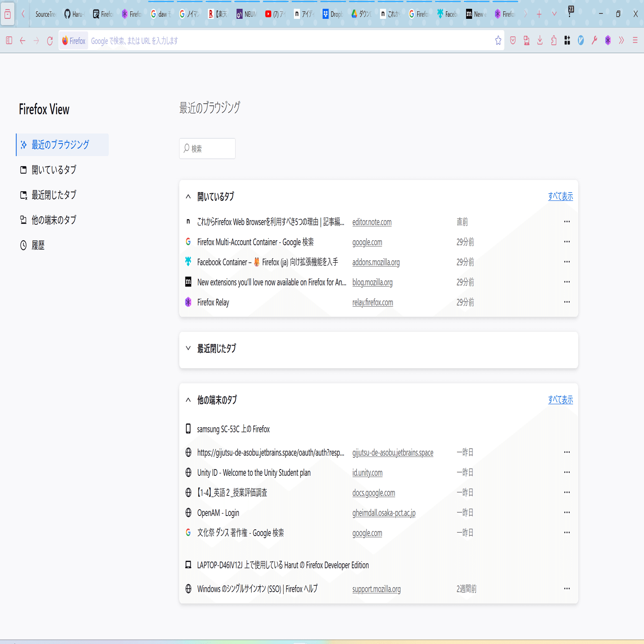This screenshot has height=644, width=644.
Task: Switch to the SourceTree tab
Action: (x=45, y=14)
